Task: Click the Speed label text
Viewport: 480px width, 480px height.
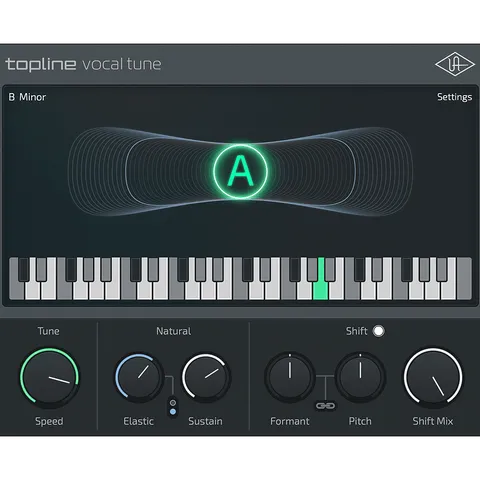Action: pyautogui.click(x=49, y=421)
